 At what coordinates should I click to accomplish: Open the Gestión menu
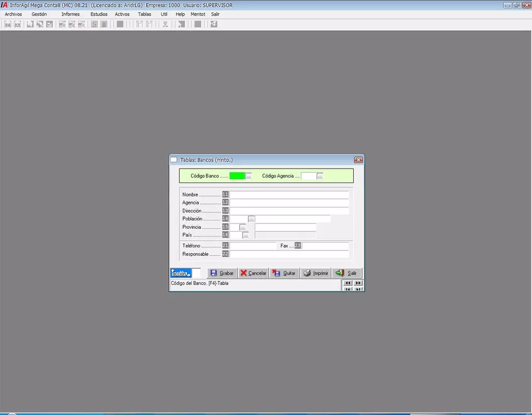click(x=39, y=14)
